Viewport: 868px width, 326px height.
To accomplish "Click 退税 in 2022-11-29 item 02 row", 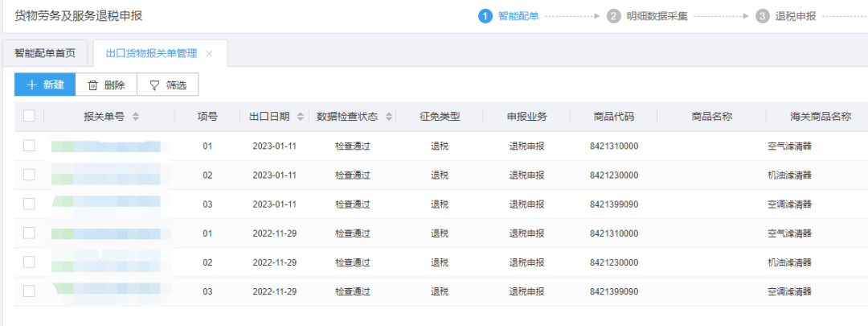I will [x=440, y=262].
